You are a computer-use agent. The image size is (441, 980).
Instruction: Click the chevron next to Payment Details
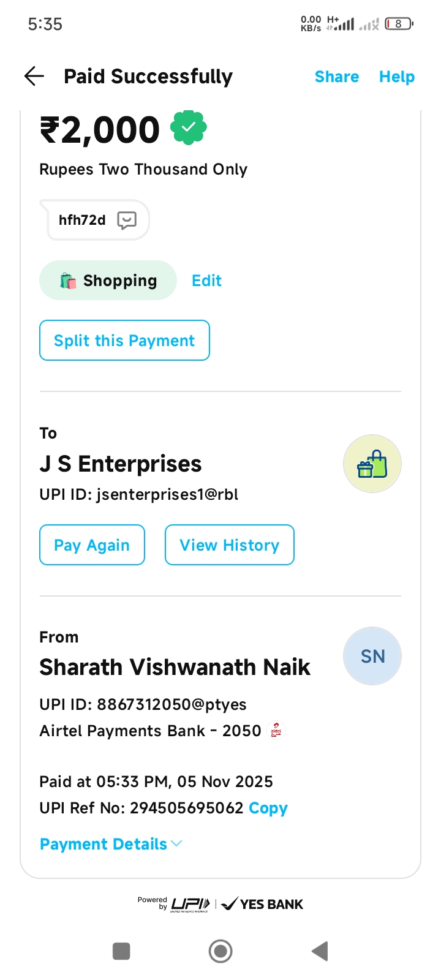click(x=177, y=844)
